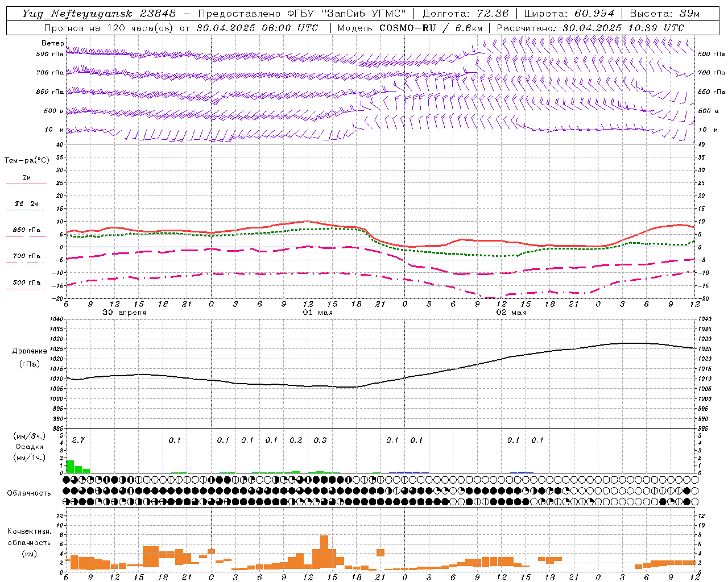Select the 'Td 2м' dew point legend entry
This screenshot has height=582, width=728.
coord(26,203)
